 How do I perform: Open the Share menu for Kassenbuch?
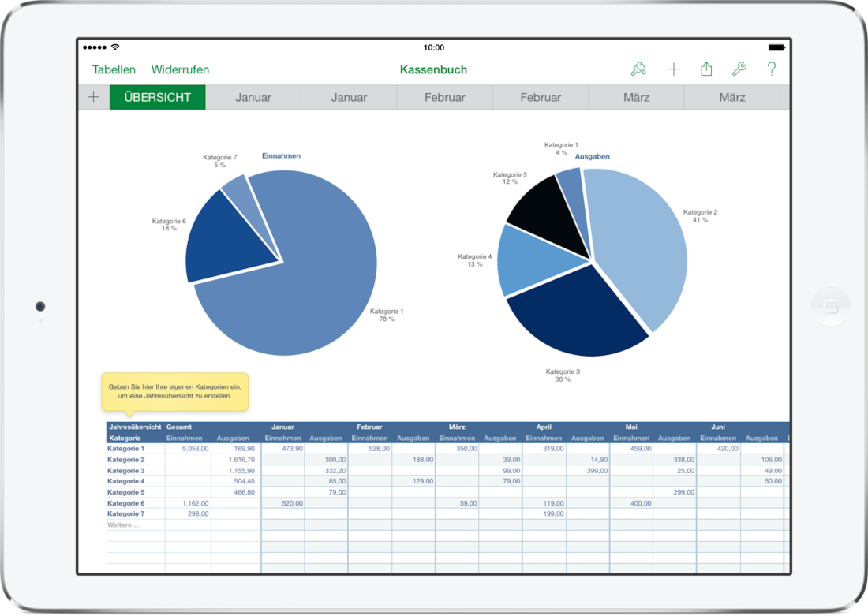[706, 69]
